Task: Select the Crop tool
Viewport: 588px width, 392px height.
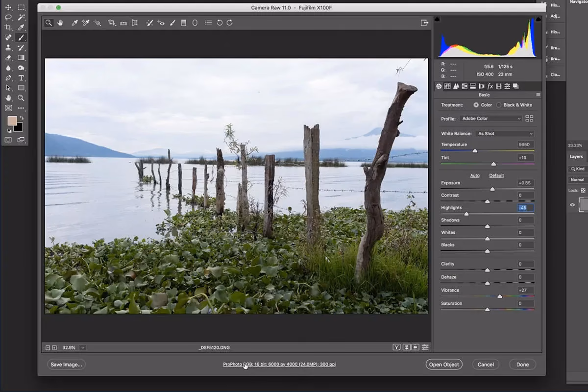Action: 112,23
